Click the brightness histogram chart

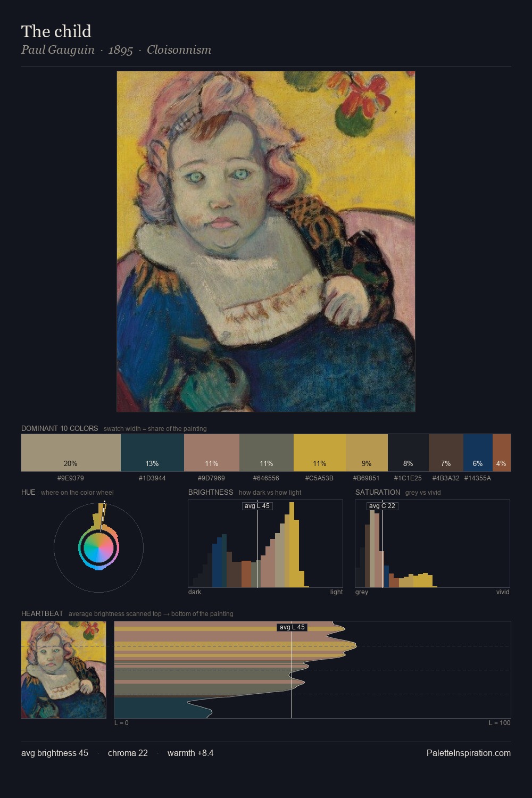[x=265, y=544]
